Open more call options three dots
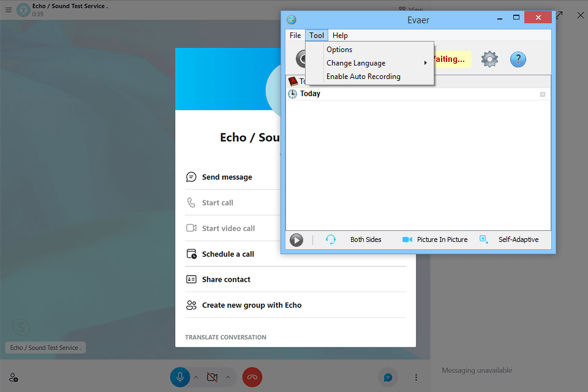The height and width of the screenshot is (392, 588). [x=416, y=377]
